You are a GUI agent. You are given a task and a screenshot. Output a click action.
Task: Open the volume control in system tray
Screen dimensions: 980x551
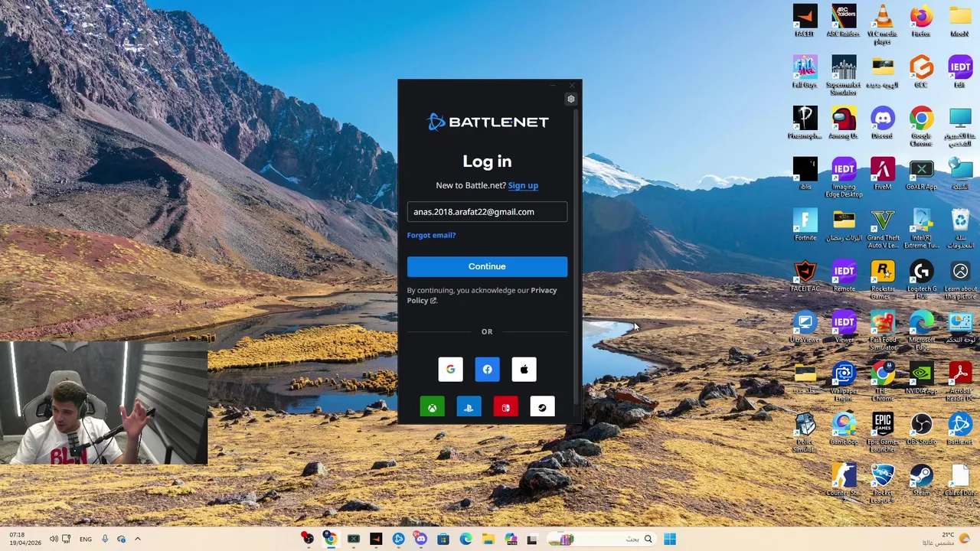(54, 539)
